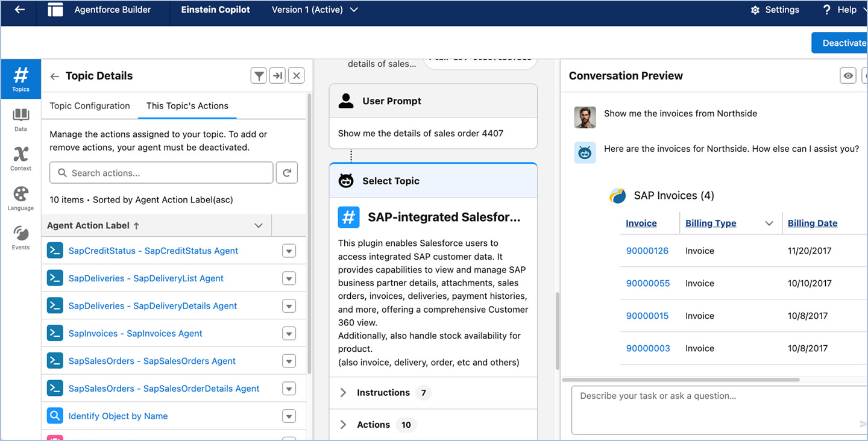The image size is (868, 441).
Task: Click the user avatar in conversation
Action: click(585, 117)
